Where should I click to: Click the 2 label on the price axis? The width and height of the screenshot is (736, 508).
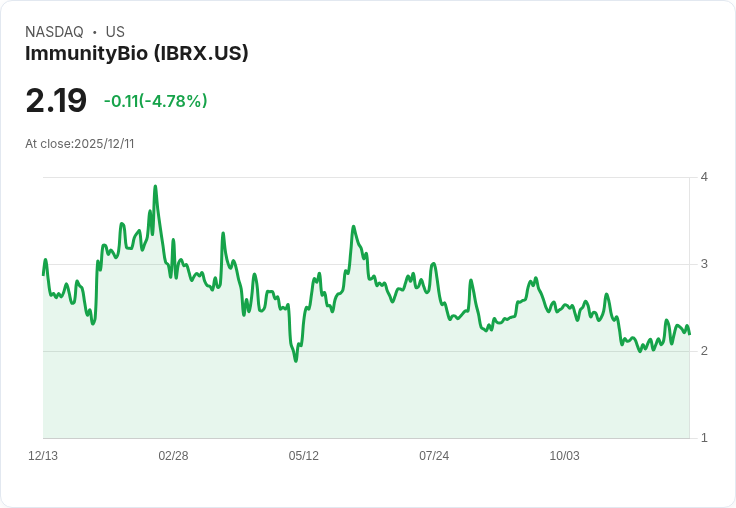(704, 351)
